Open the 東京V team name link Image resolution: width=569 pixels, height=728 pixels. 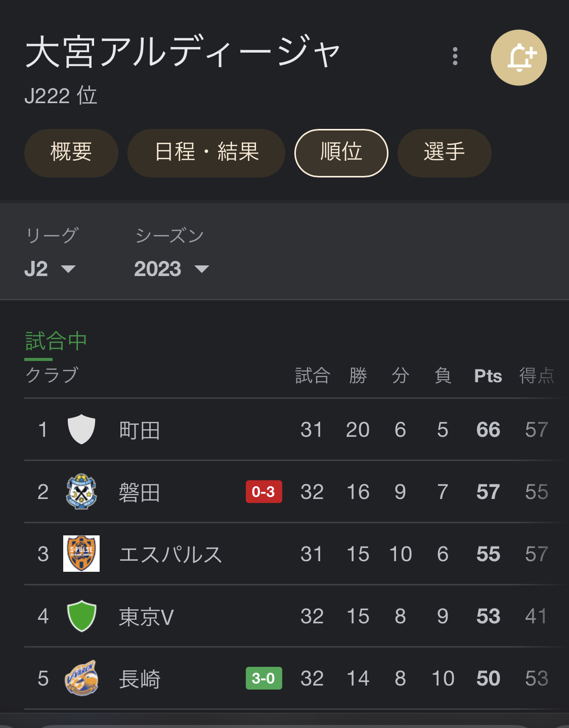146,617
